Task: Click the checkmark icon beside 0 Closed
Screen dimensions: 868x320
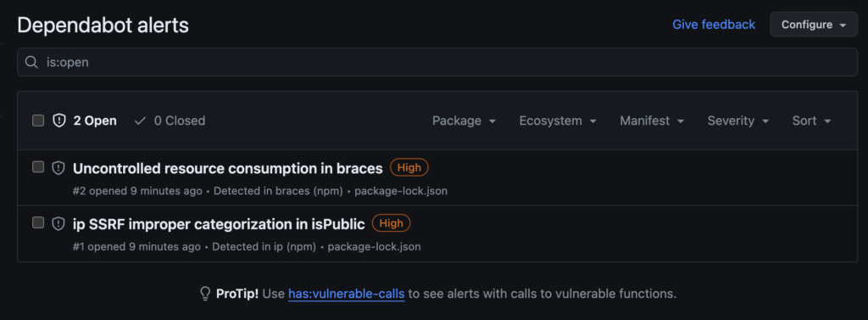Action: 141,121
